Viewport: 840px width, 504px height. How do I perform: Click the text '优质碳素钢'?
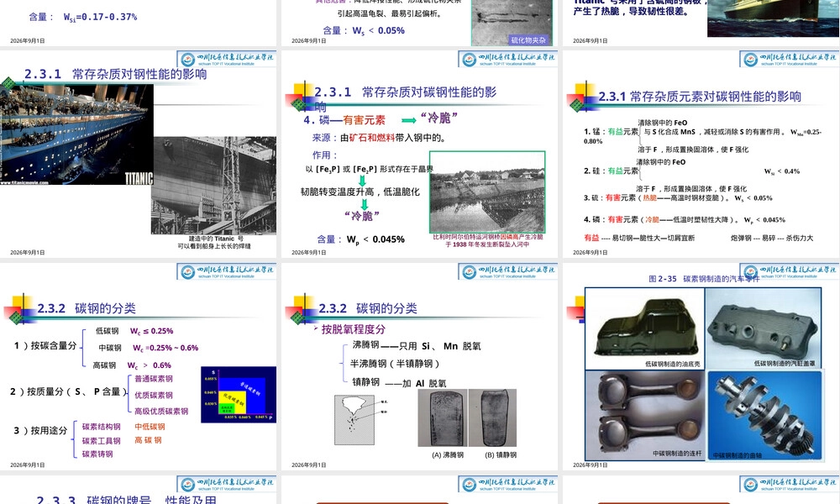pyautogui.click(x=154, y=396)
